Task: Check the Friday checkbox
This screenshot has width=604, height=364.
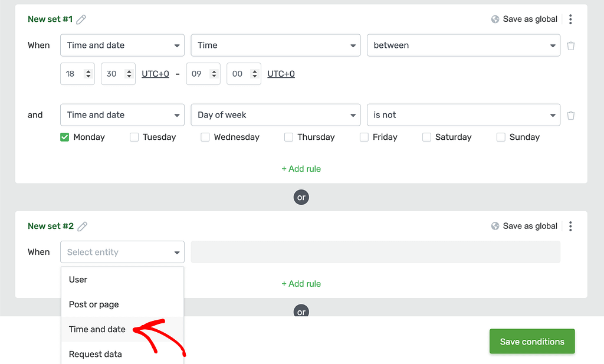Action: click(x=364, y=137)
